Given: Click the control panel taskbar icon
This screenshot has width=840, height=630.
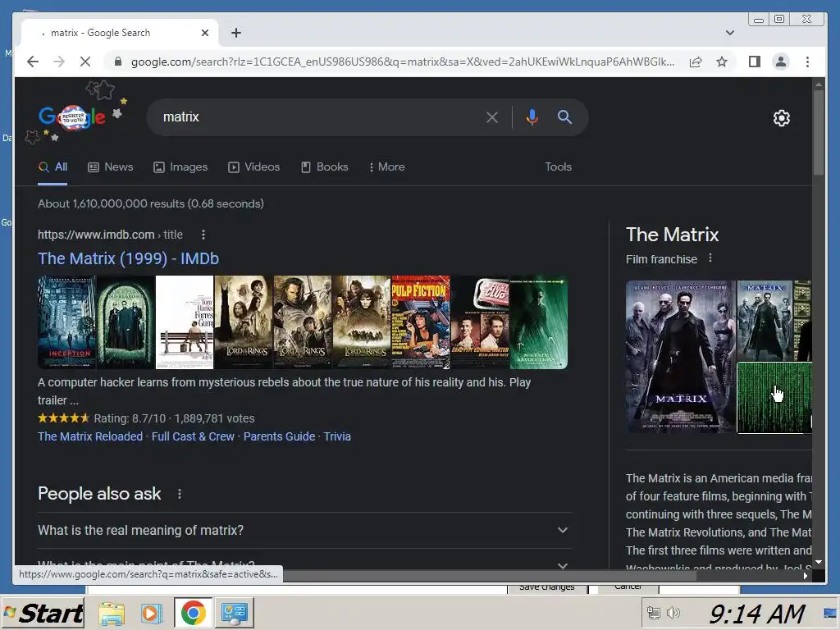Looking at the screenshot, I should pyautogui.click(x=235, y=613).
